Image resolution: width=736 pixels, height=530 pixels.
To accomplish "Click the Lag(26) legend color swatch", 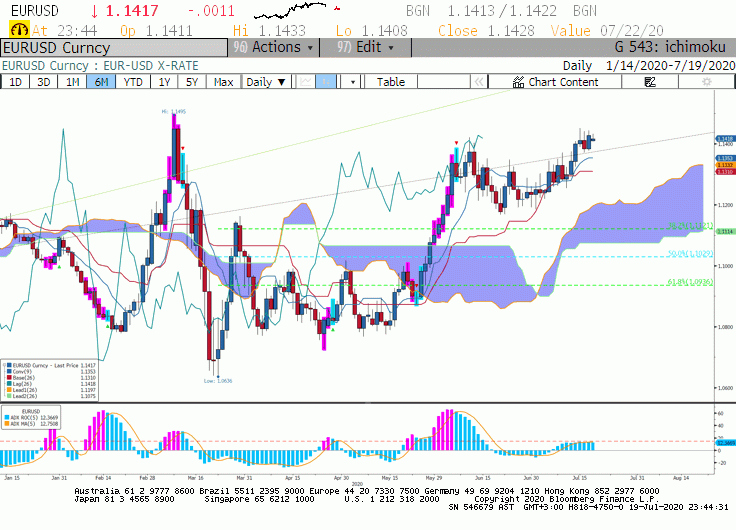I will tap(9, 384).
